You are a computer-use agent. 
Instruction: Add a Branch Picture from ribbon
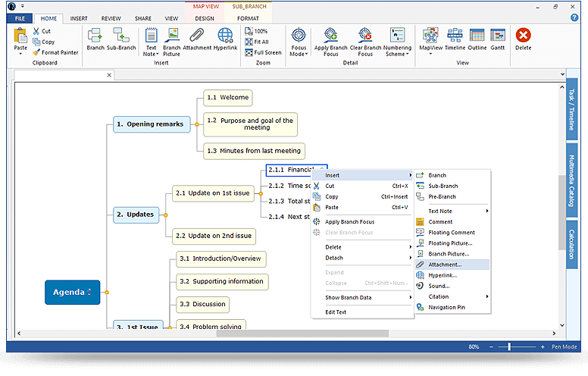pos(172,42)
